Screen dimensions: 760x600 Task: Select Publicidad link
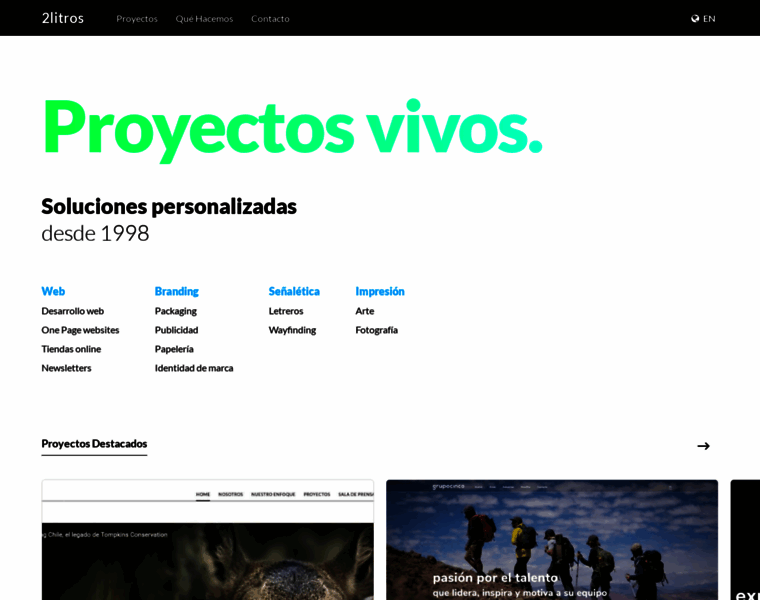(176, 330)
